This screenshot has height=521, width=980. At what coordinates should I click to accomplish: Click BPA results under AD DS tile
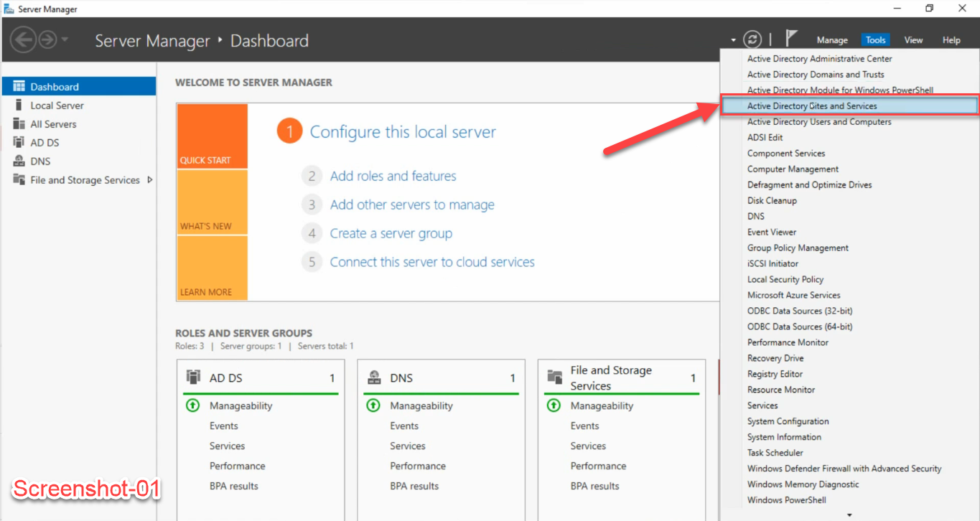pos(233,486)
